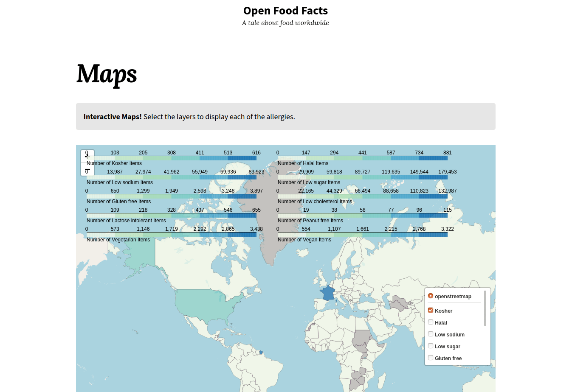Click 'Number of Peanut free Items' label
This screenshot has width=572, height=392.
(310, 221)
